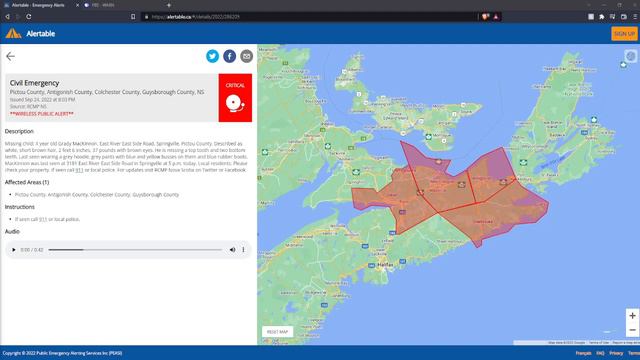Open a new browser tab

coord(169,5)
